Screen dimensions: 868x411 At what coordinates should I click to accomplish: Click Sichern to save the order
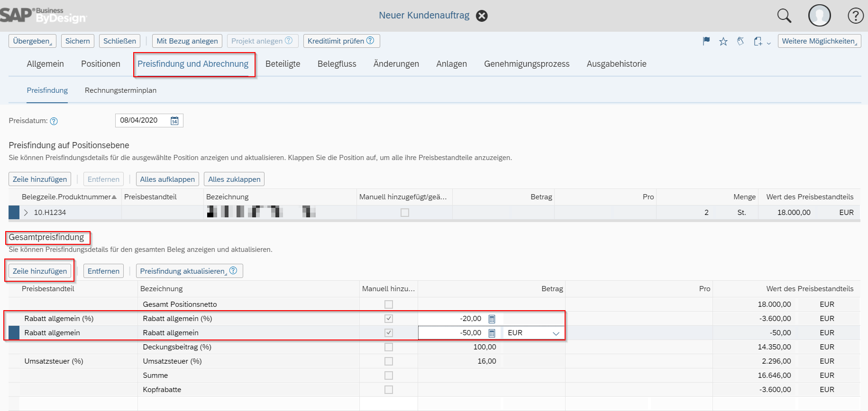[78, 41]
